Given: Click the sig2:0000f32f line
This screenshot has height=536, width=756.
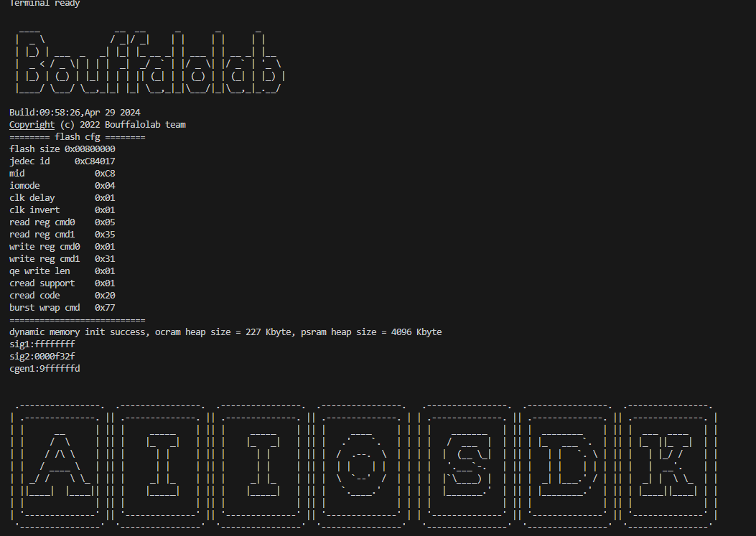Looking at the screenshot, I should [42, 356].
